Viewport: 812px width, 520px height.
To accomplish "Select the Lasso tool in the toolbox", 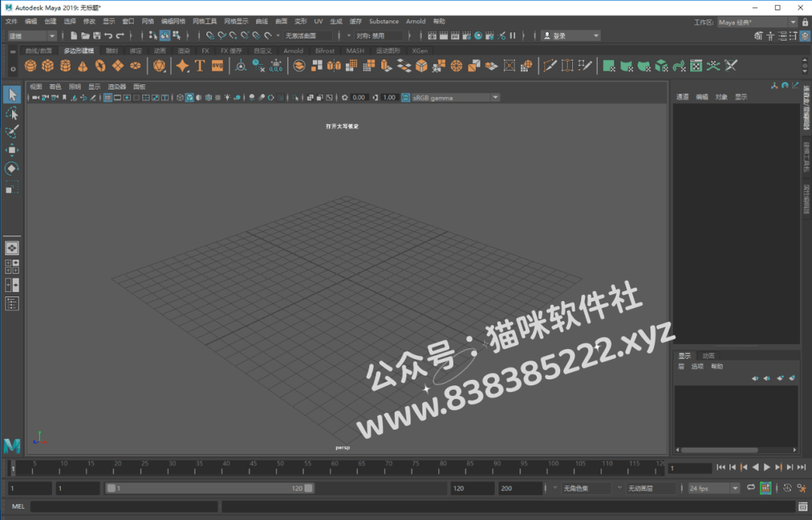I will 12,113.
